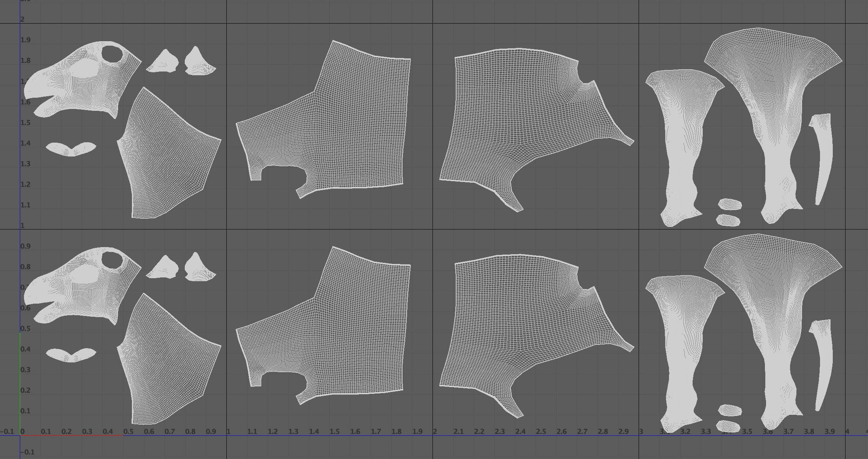Click the vertical axis label 1.9
The width and height of the screenshot is (868, 459).
point(25,40)
